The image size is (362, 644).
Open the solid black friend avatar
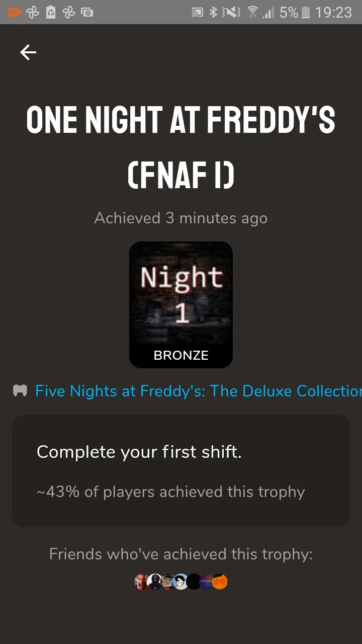click(194, 582)
